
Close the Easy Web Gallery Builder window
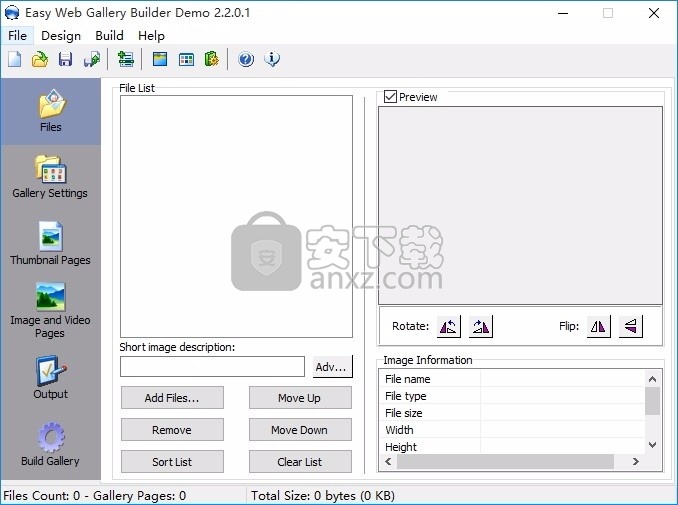tap(654, 13)
